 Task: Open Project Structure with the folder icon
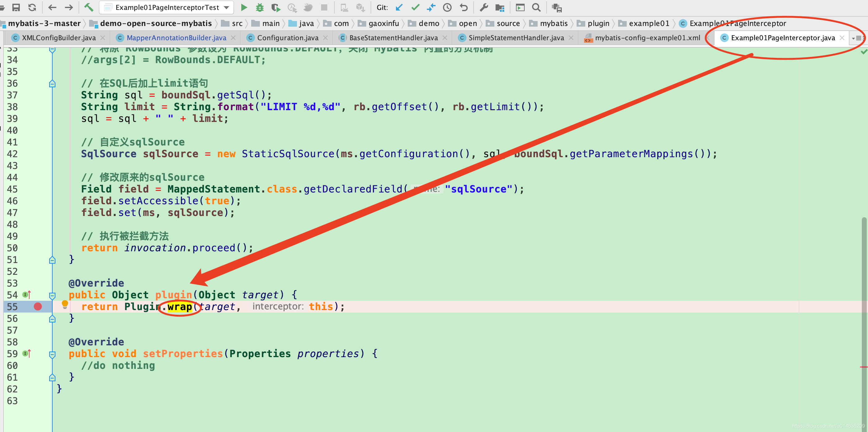(500, 7)
